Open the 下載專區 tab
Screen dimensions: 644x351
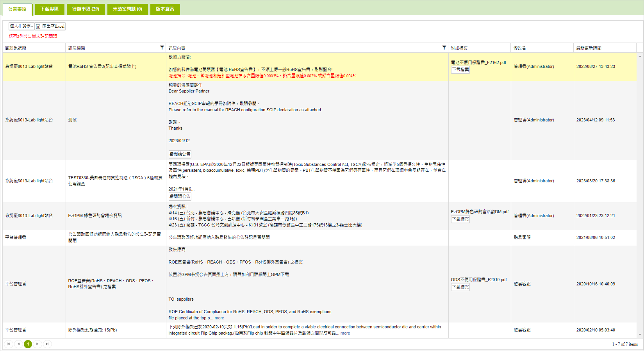49,9
